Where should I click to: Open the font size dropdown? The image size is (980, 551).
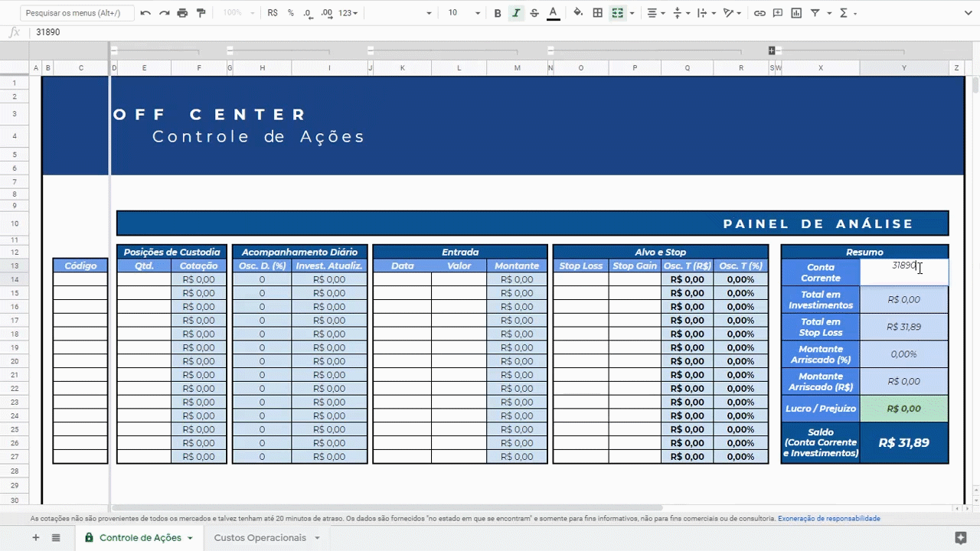[x=464, y=13]
